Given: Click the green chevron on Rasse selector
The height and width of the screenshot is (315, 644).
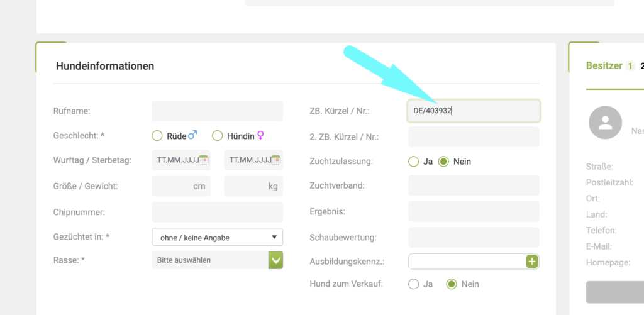Looking at the screenshot, I should pos(275,260).
